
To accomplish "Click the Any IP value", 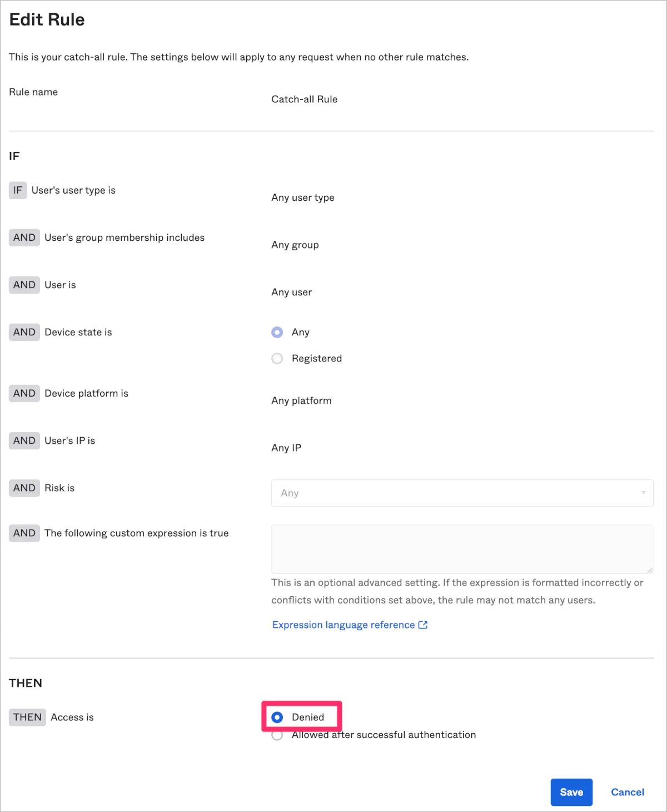I will click(286, 448).
